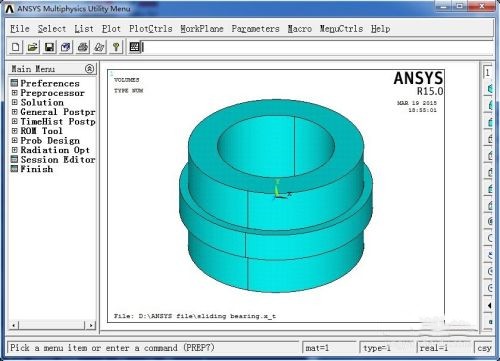Open the List menu

coord(84,29)
